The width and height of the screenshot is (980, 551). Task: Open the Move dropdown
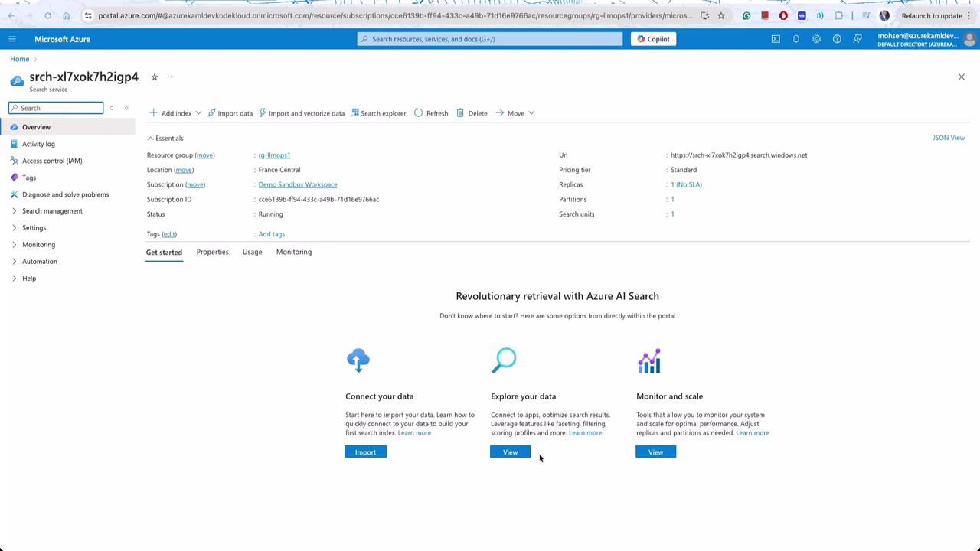514,113
